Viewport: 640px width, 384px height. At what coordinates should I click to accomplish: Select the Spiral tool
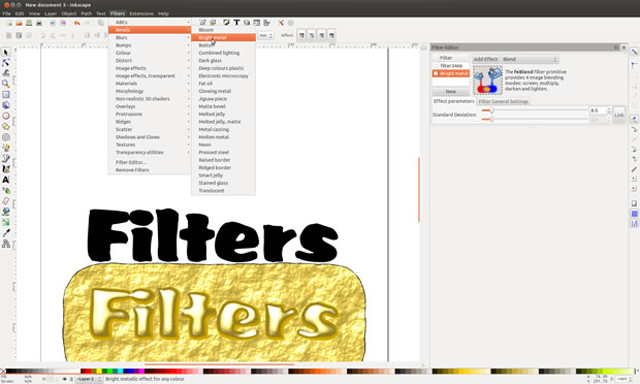point(6,137)
